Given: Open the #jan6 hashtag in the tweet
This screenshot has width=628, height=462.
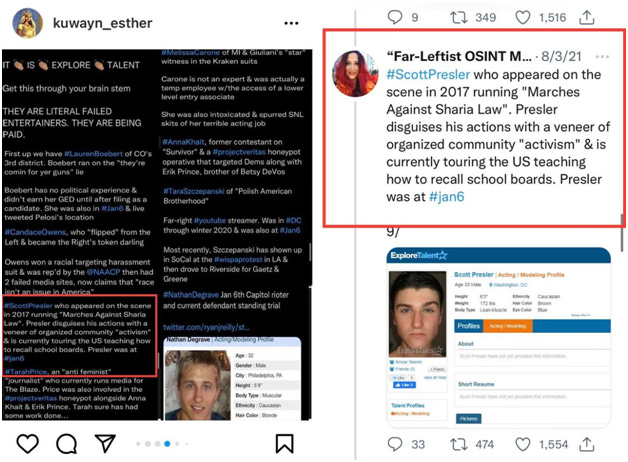Looking at the screenshot, I should click(446, 197).
